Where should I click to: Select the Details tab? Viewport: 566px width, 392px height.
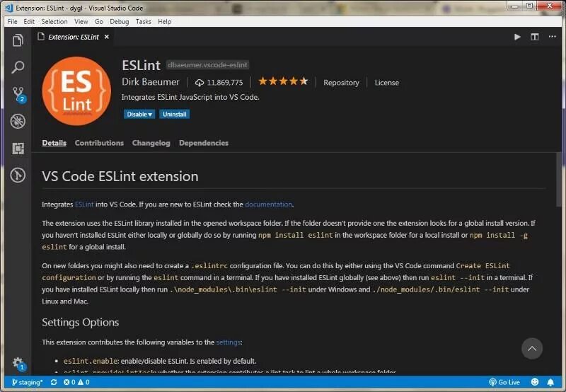[x=54, y=143]
